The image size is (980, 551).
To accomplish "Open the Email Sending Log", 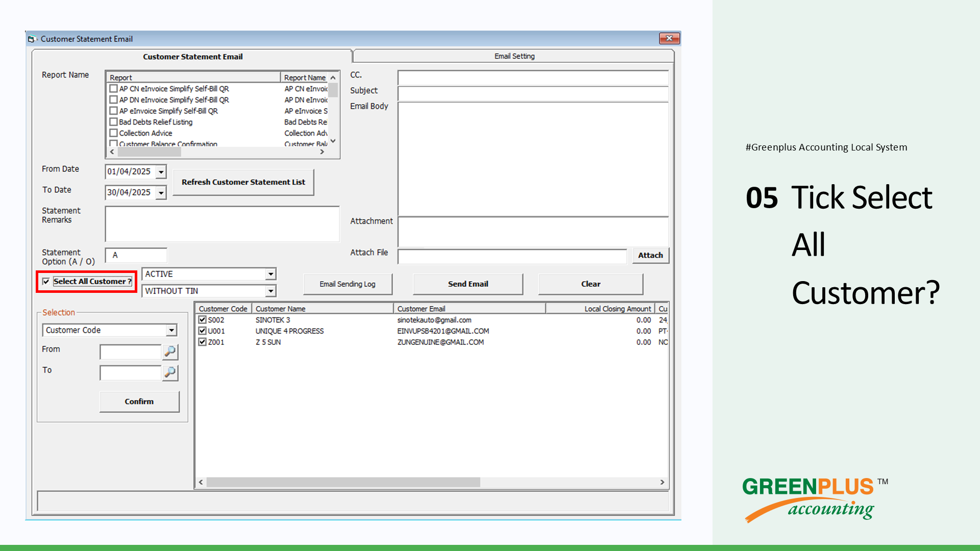I will pyautogui.click(x=348, y=284).
